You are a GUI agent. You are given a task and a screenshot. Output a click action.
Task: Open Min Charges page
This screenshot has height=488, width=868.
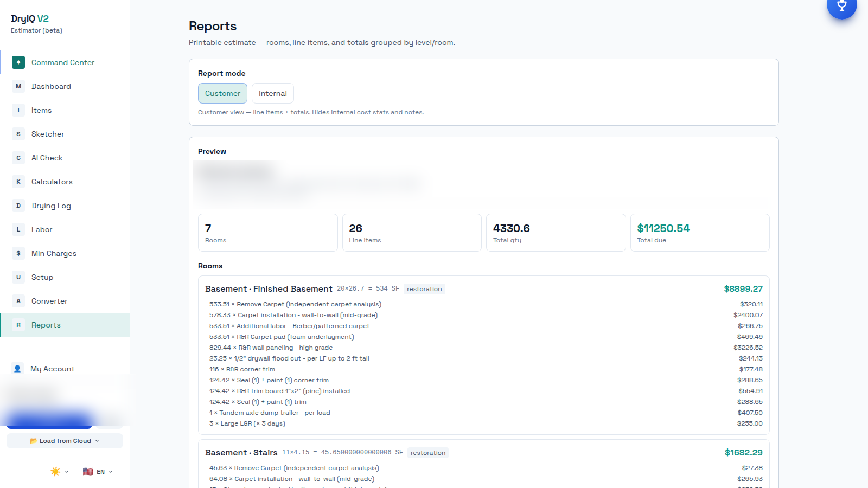tap(65, 253)
